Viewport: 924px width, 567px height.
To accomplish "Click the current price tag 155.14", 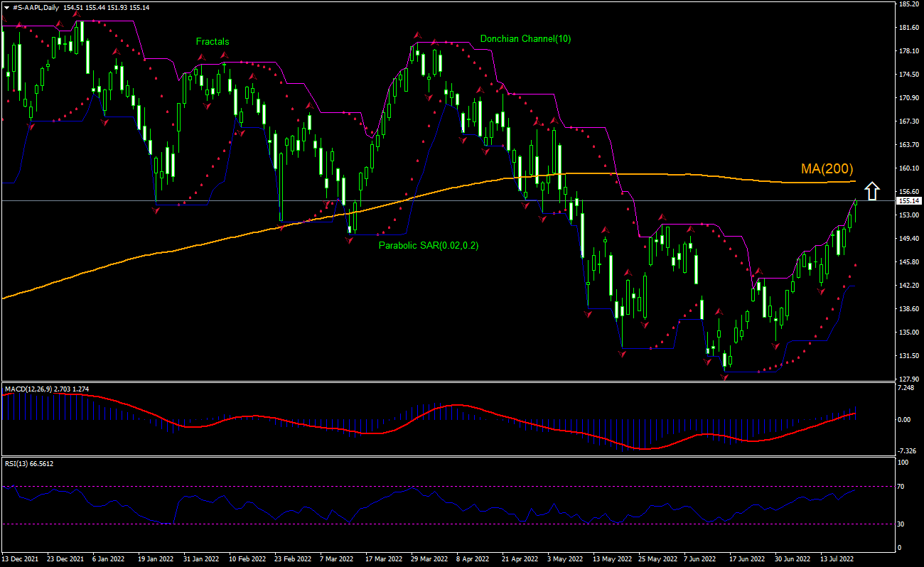I will click(x=907, y=201).
